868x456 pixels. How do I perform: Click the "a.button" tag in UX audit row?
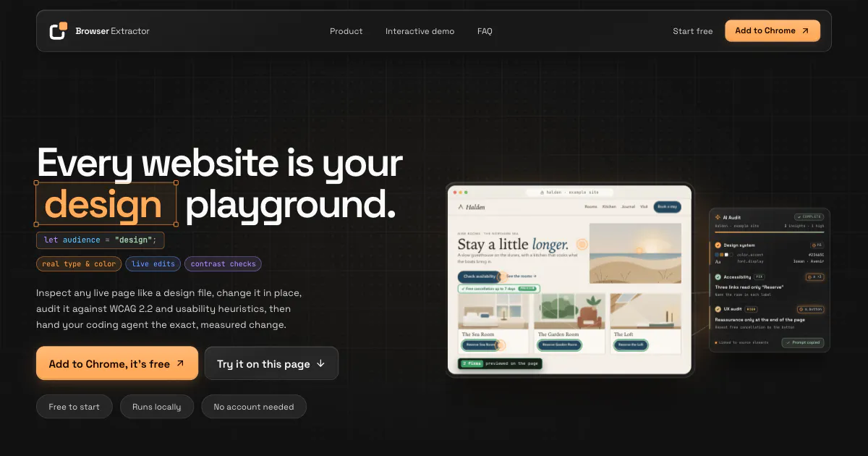(x=810, y=309)
